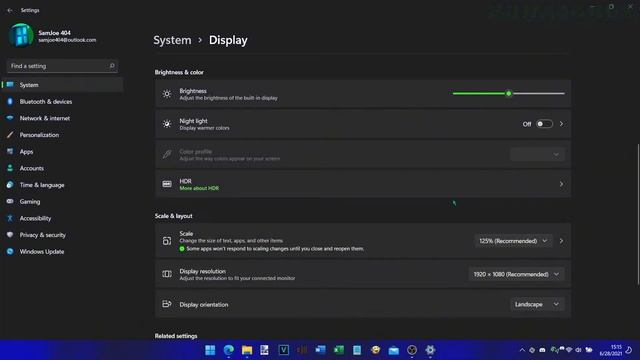The image size is (640, 360).
Task: Adjust the Brightness slider
Action: [509, 93]
